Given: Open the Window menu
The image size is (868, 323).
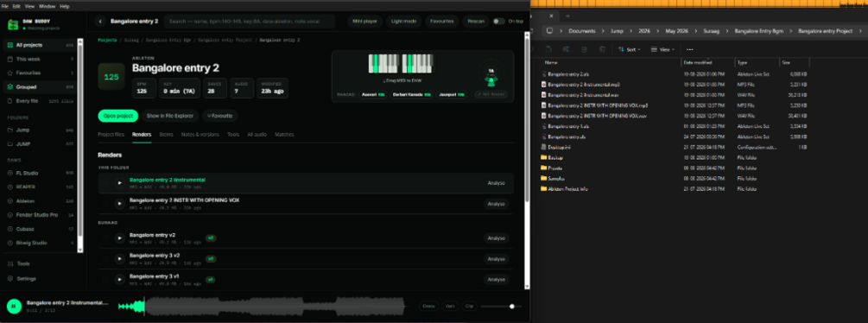Looking at the screenshot, I should [47, 6].
